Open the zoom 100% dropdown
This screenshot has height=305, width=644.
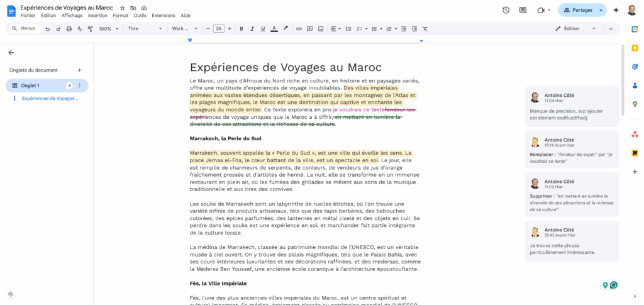[x=108, y=29]
